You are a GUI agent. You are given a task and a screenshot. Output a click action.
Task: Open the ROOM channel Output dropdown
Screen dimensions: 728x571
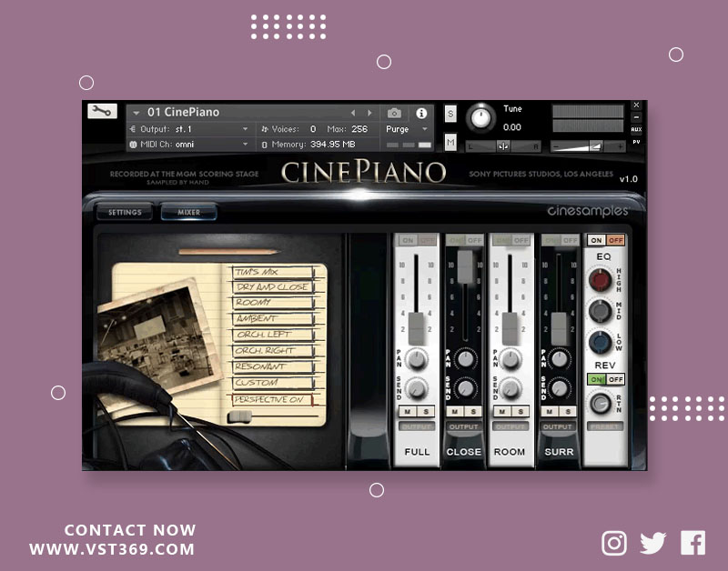click(511, 426)
